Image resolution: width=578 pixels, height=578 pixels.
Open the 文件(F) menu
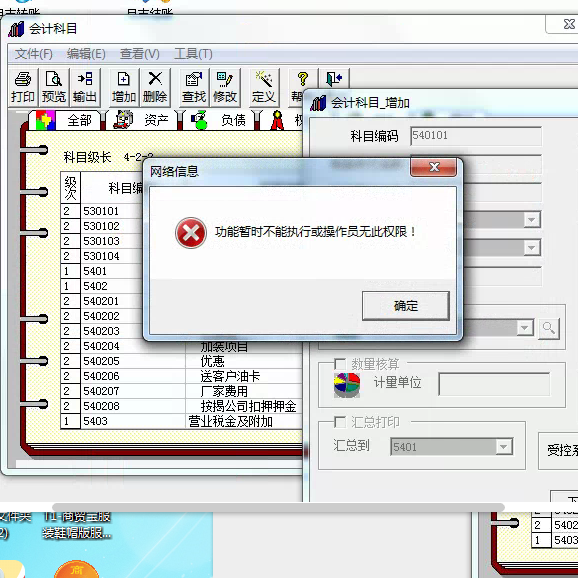point(34,54)
